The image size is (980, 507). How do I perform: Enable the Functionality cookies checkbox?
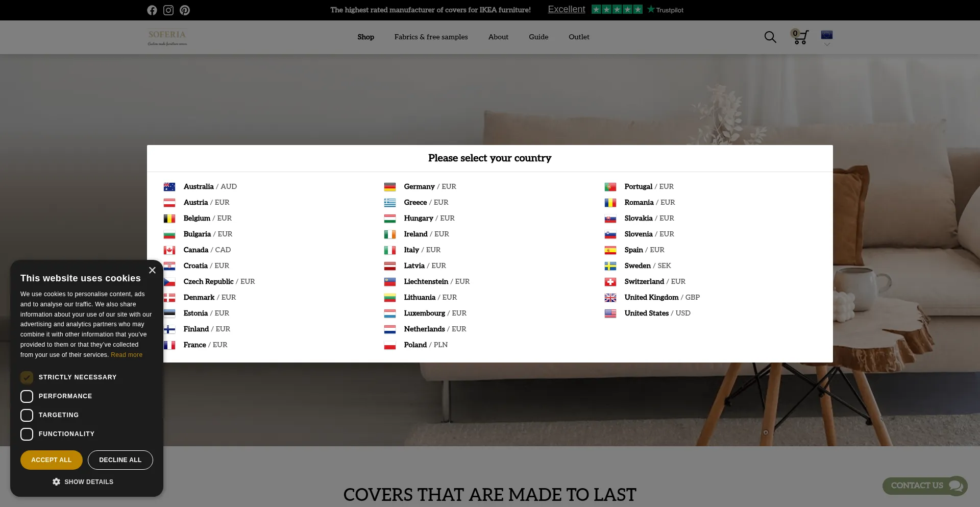click(x=27, y=434)
